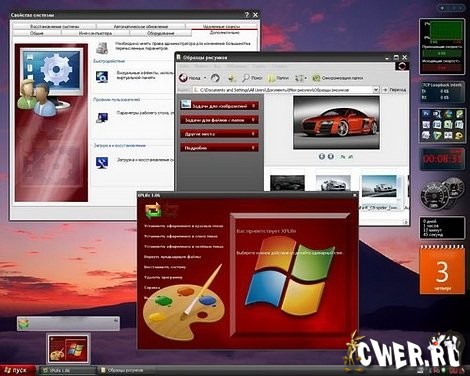Collapse the 'Подробно' details sidebar section

[253, 148]
